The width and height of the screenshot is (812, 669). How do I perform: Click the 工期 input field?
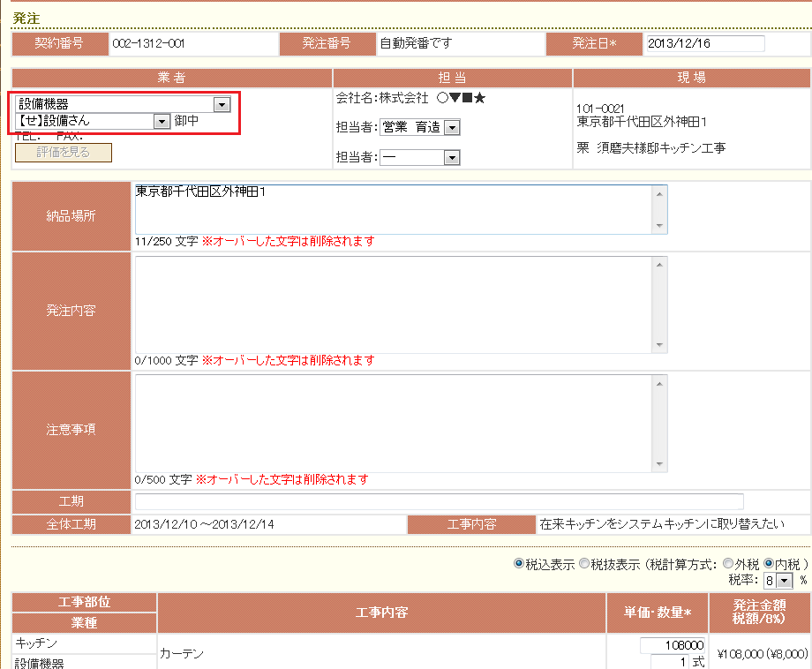(439, 501)
